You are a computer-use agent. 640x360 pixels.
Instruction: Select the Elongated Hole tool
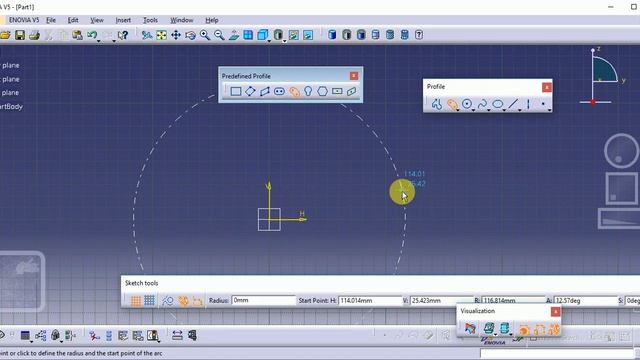pyautogui.click(x=279, y=91)
